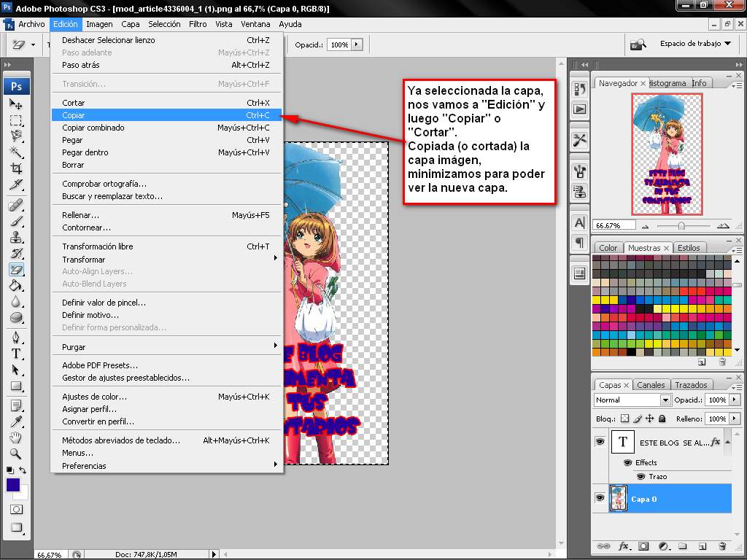The image size is (747, 560).
Task: Toggle lock all
Action: tap(662, 419)
